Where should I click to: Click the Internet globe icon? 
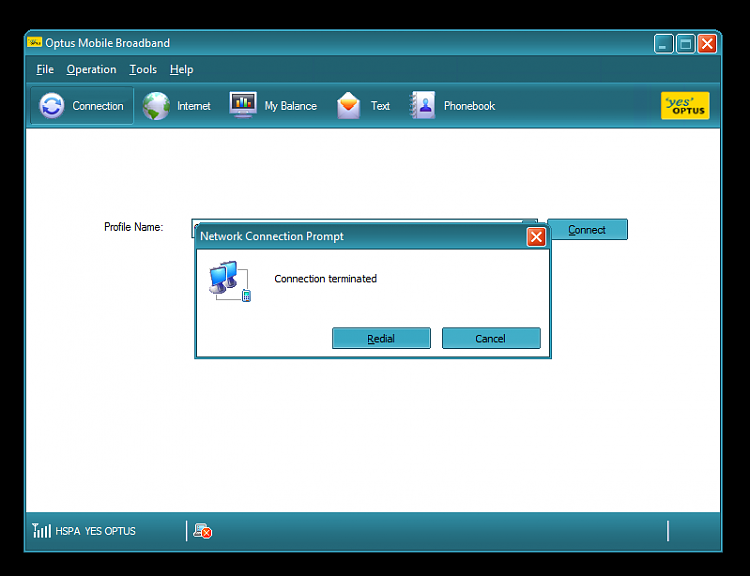[x=156, y=106]
